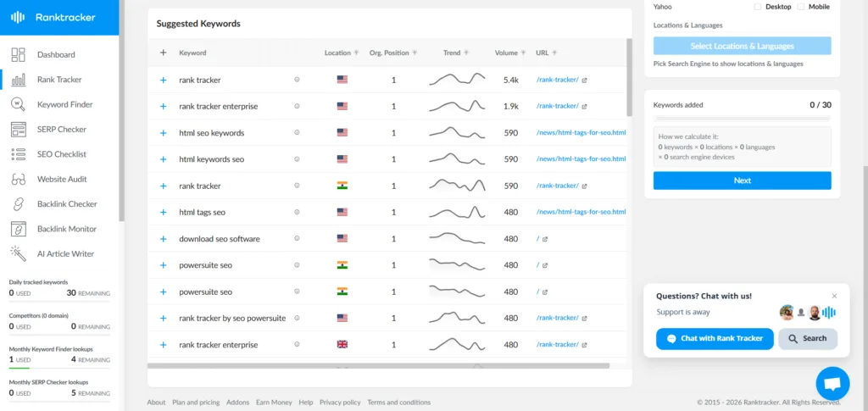Screen dimensions: 868x411
Task: Click the table's horizontal scrollbar
Action: coord(378,365)
